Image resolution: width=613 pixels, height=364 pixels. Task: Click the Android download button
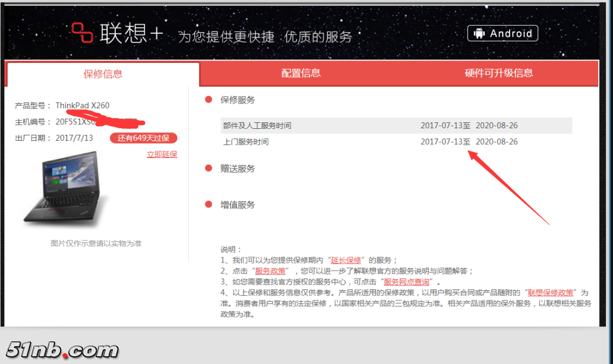click(503, 33)
